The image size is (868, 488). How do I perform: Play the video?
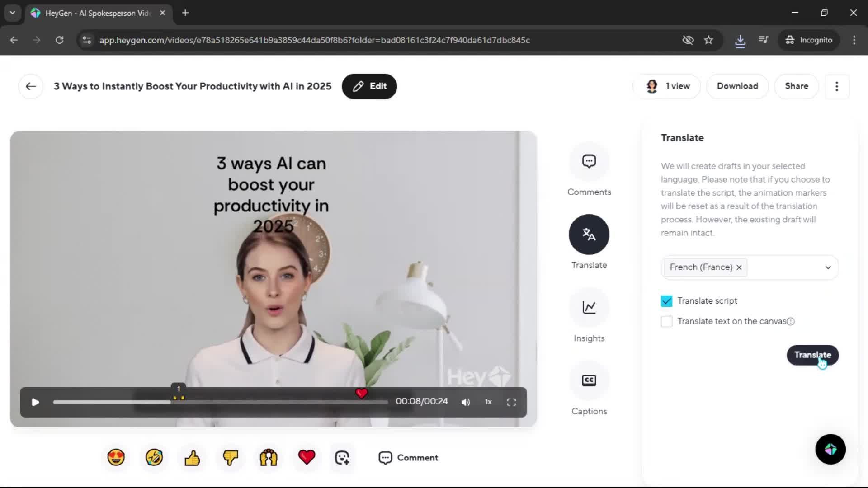35,402
